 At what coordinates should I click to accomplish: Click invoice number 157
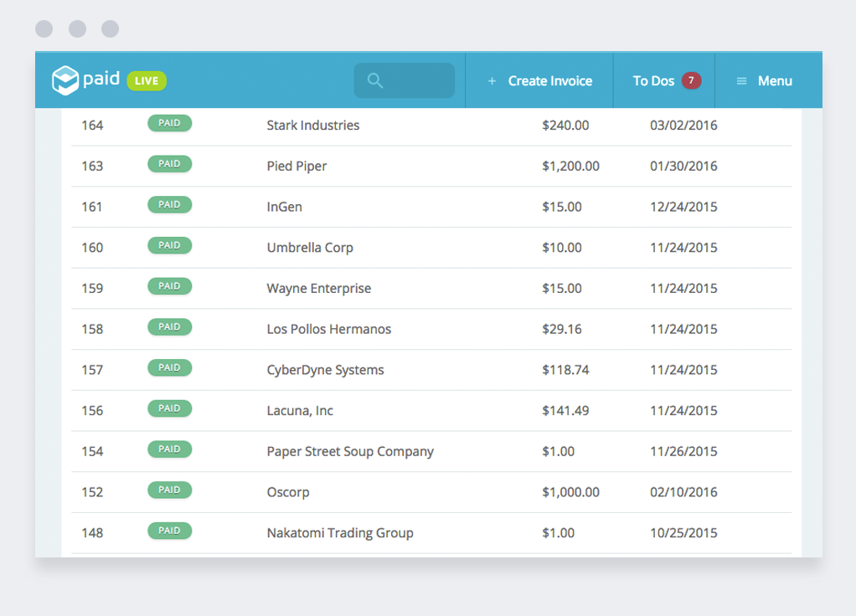(x=92, y=370)
